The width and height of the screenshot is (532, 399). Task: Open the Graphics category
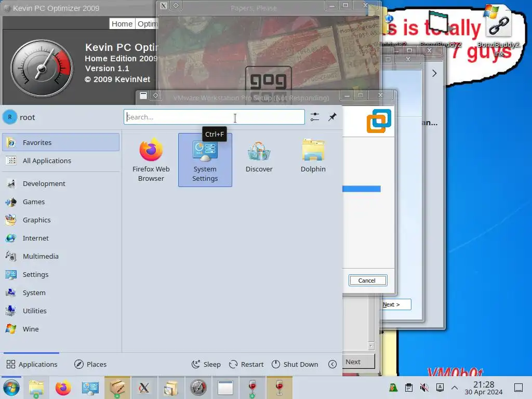pos(61,220)
